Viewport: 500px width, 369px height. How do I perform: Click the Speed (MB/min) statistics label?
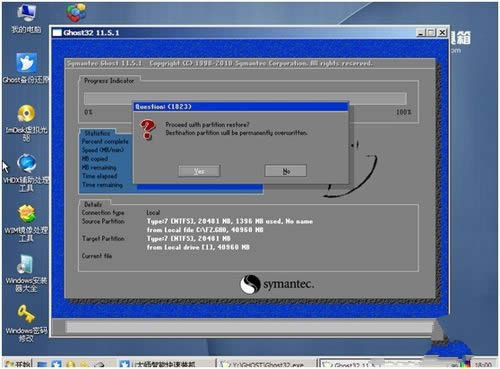103,150
